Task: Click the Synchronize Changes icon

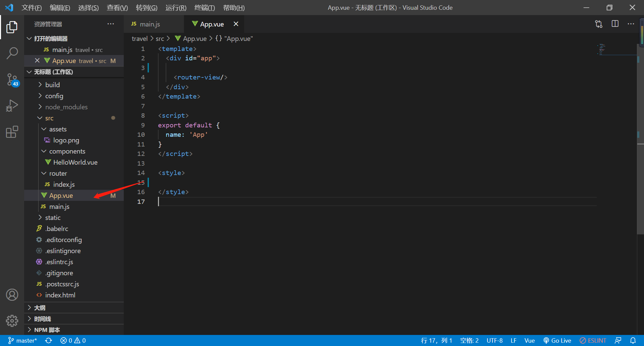Action: click(49, 341)
